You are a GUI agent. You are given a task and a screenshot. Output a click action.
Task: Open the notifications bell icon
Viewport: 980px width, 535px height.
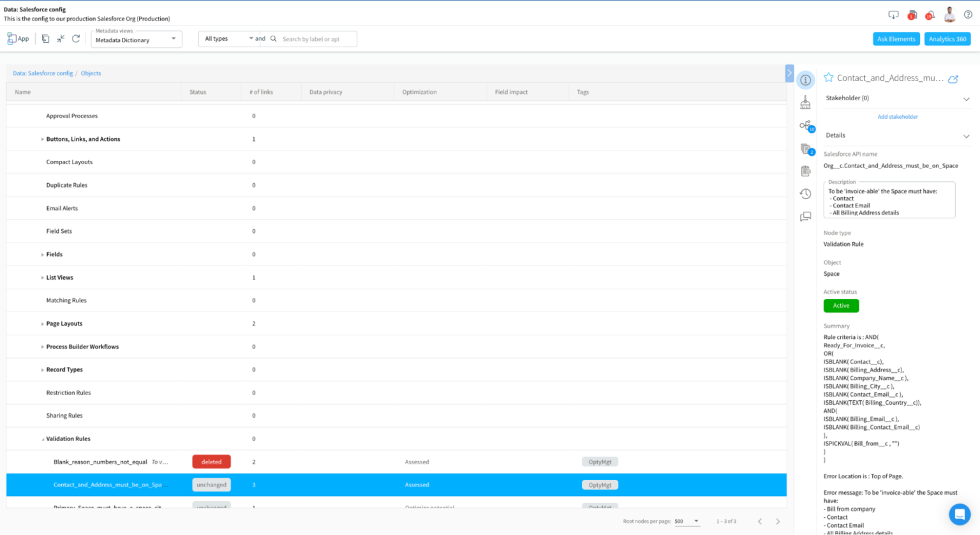[x=930, y=14]
